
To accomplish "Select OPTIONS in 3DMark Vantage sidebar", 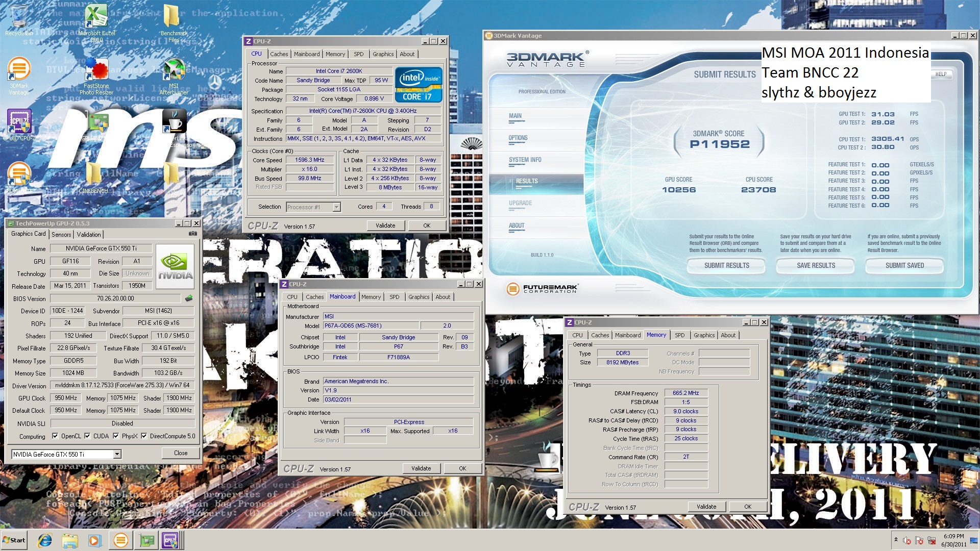I will [518, 138].
